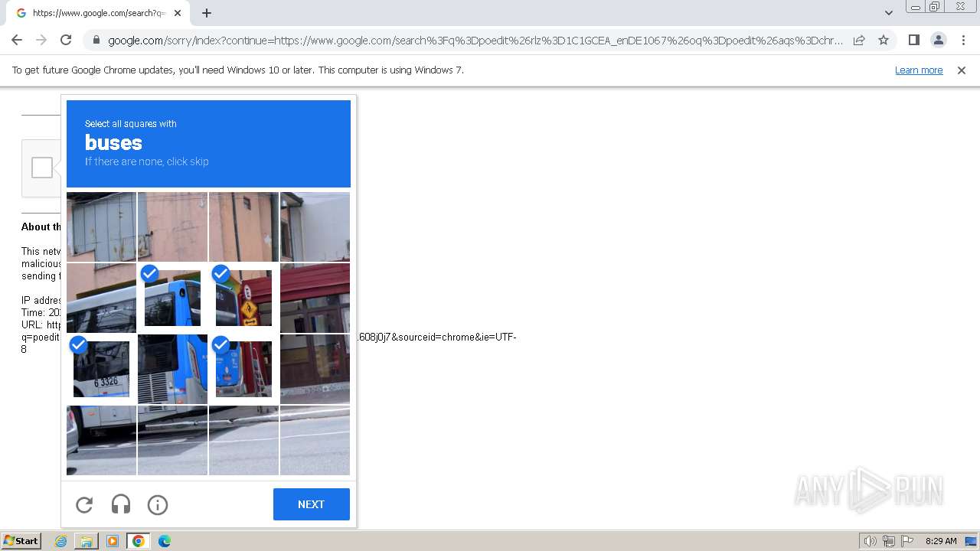Launch Microsoft Edge from taskbar
This screenshot has height=551, width=980.
165,541
